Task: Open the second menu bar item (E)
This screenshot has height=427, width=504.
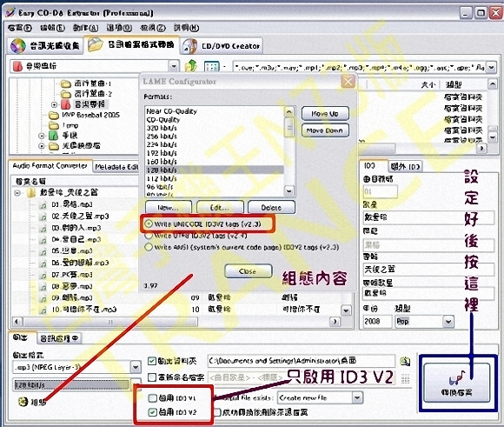Action: point(52,28)
